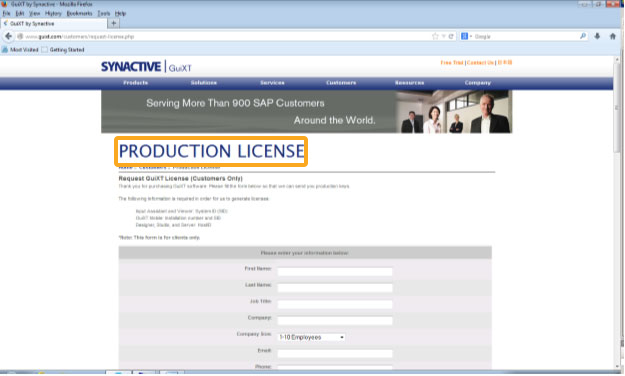Click the Japanese language link
The width and height of the screenshot is (625, 376).
[x=505, y=63]
